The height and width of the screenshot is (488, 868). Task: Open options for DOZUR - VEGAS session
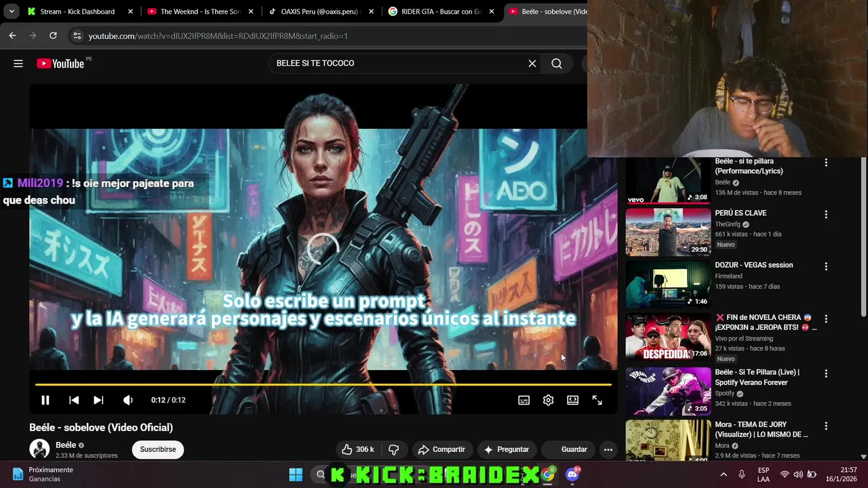826,266
